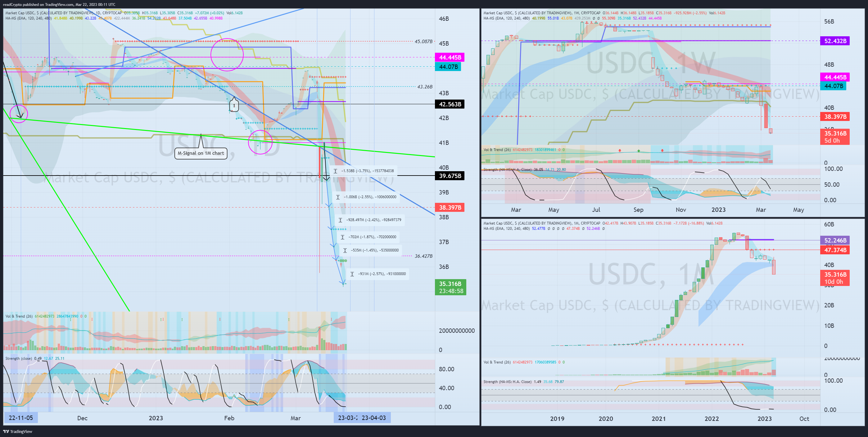868x437 pixels.
Task: Click the 36.427B horizontal line label
Action: pos(423,256)
